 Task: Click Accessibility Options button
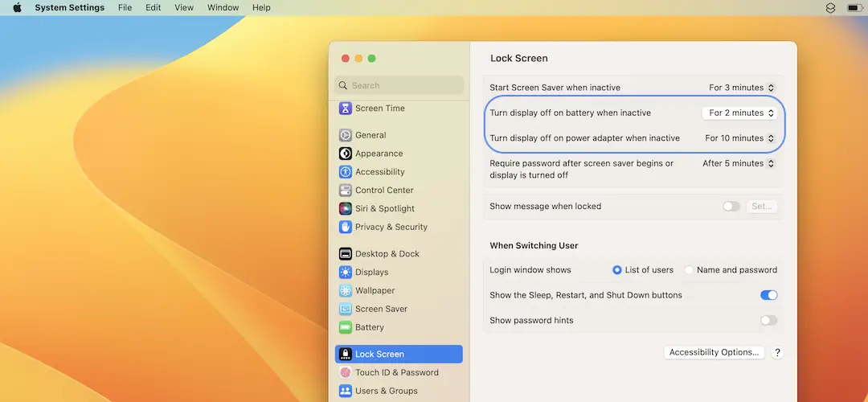coord(714,352)
